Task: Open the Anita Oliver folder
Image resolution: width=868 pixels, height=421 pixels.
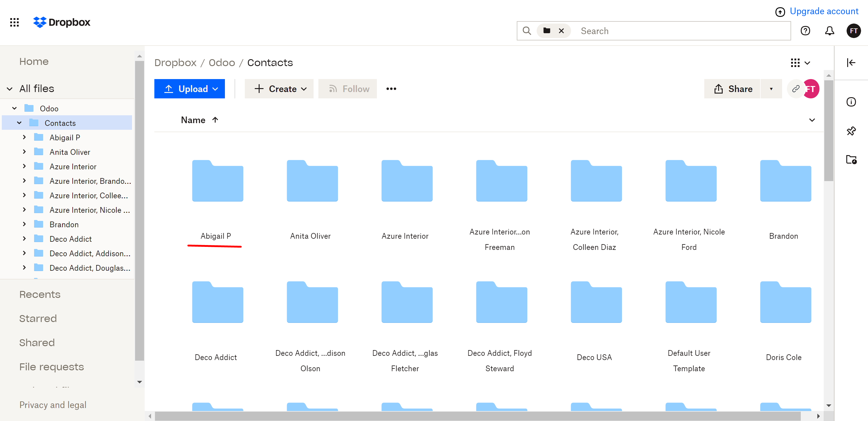Action: 312,180
